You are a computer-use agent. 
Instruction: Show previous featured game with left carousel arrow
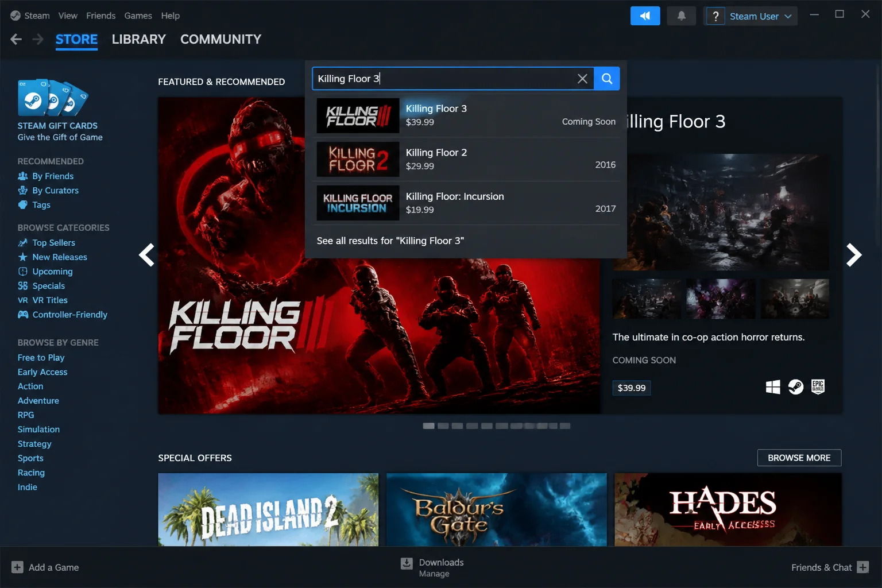click(147, 255)
